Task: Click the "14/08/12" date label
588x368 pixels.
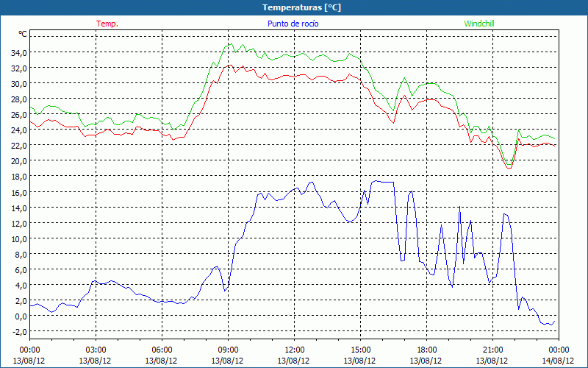Action: click(x=559, y=361)
